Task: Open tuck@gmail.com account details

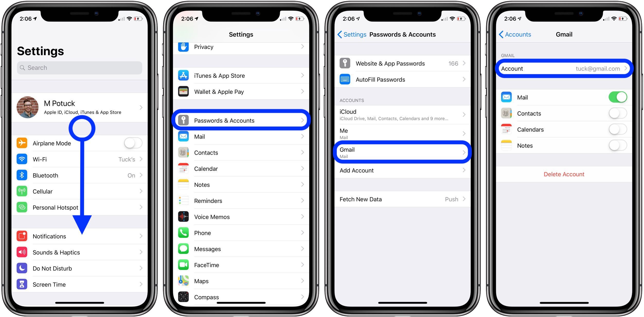Action: click(x=563, y=69)
